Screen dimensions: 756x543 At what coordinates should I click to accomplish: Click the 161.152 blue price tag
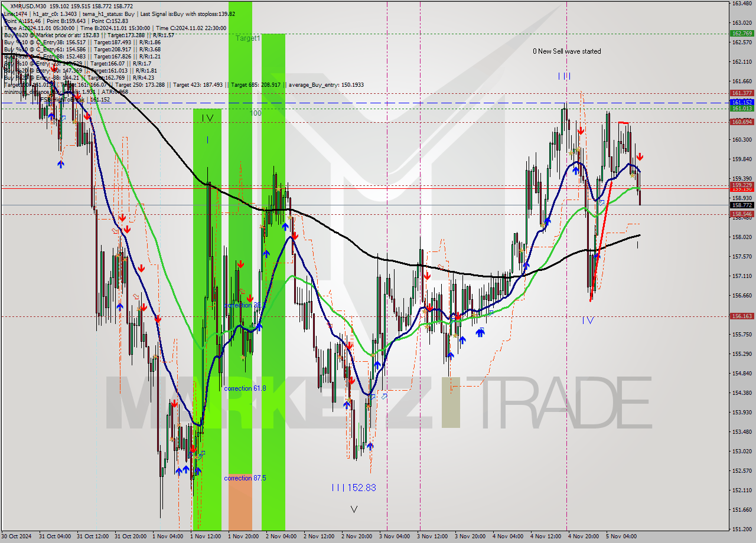741,102
